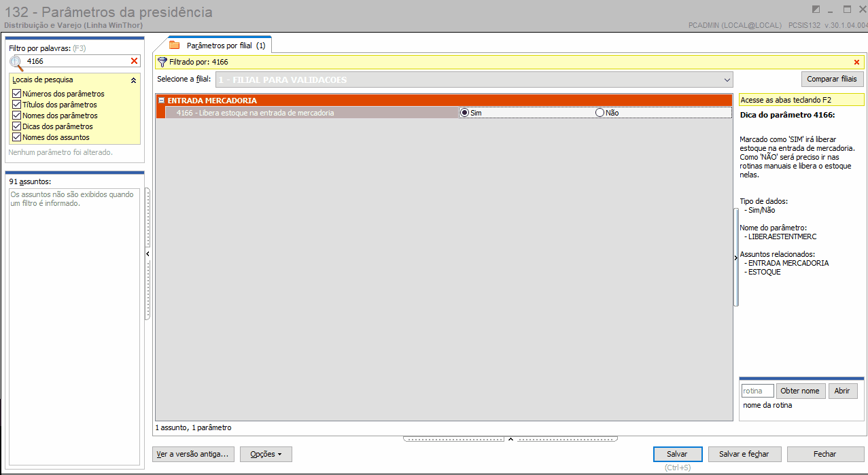This screenshot has height=475, width=868.
Task: Click the Filtro por palavras search field
Action: [x=77, y=61]
